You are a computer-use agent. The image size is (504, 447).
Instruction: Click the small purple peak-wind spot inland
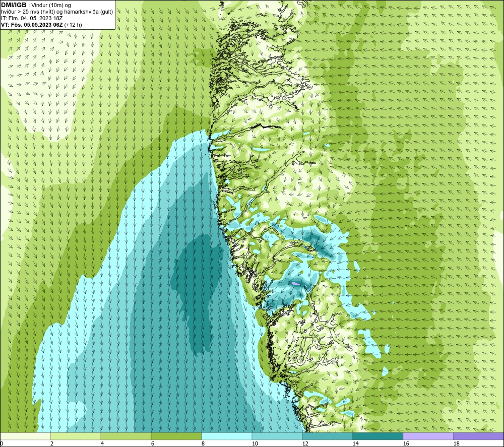point(295,284)
